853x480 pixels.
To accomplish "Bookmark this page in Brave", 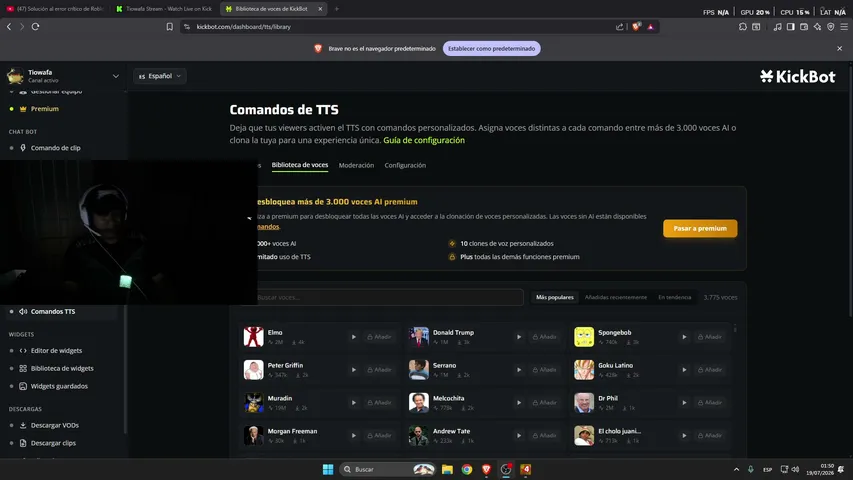I will click(x=170, y=27).
